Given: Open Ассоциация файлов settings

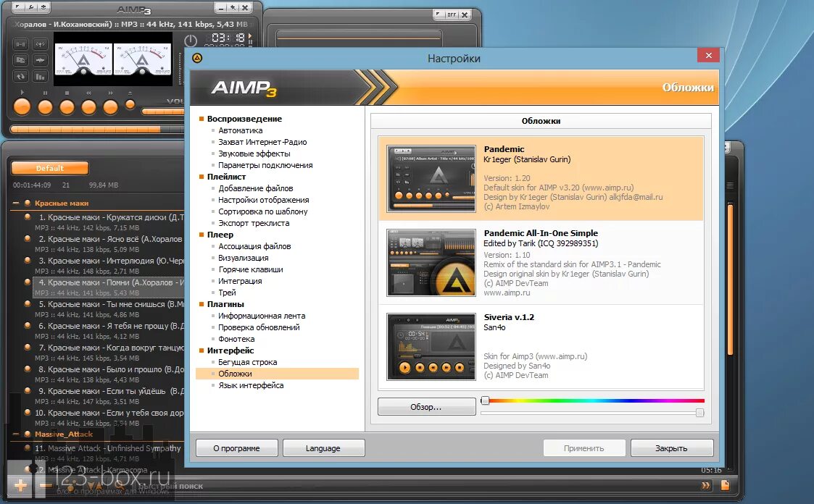Looking at the screenshot, I should [x=254, y=245].
